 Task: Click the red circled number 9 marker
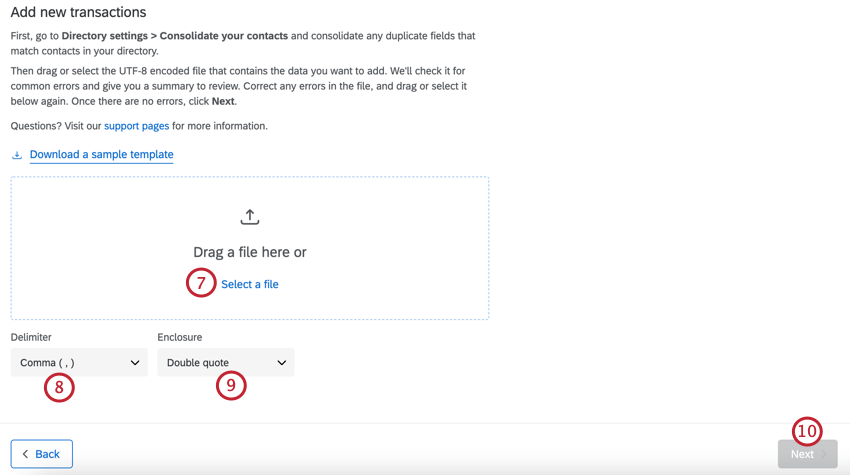(x=231, y=385)
